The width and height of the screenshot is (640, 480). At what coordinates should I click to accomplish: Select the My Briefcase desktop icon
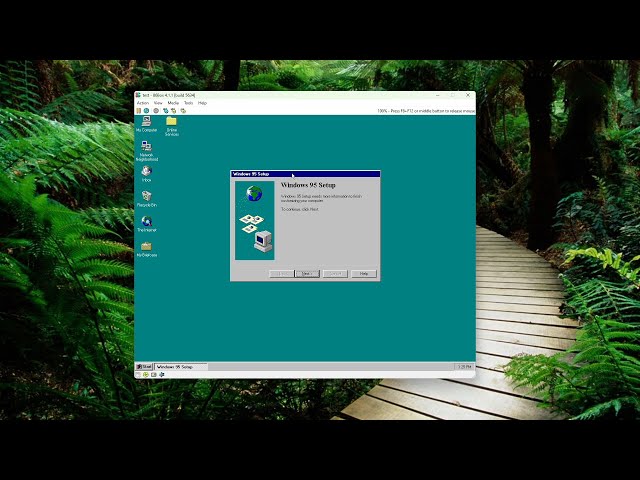coord(147,249)
